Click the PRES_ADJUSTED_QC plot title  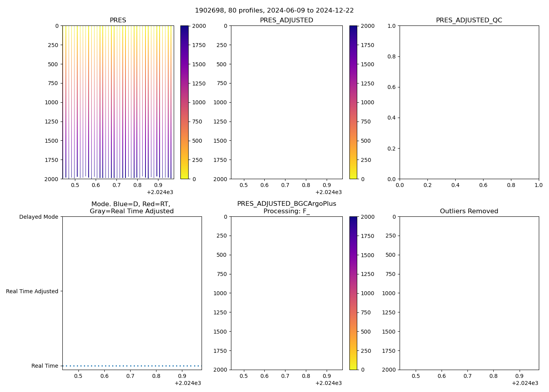coord(469,20)
